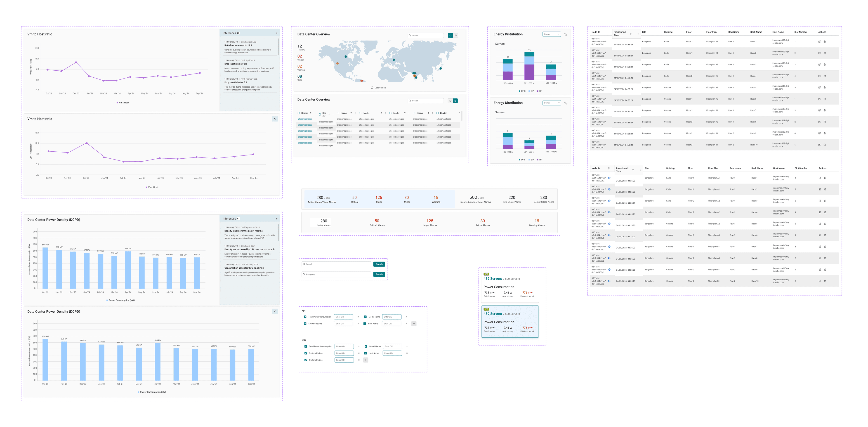Edit the Rack 2 row in table with info icons
The width and height of the screenshot is (868, 427).
pos(820,189)
